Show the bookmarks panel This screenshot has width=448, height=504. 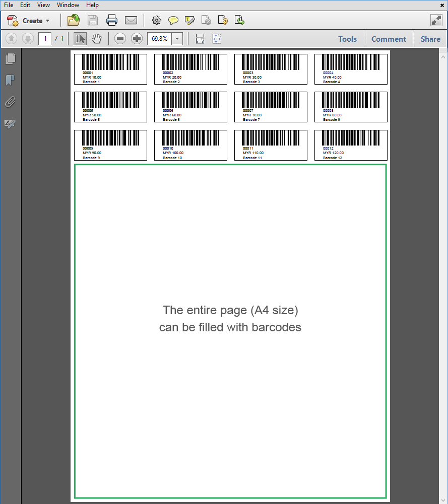click(10, 81)
